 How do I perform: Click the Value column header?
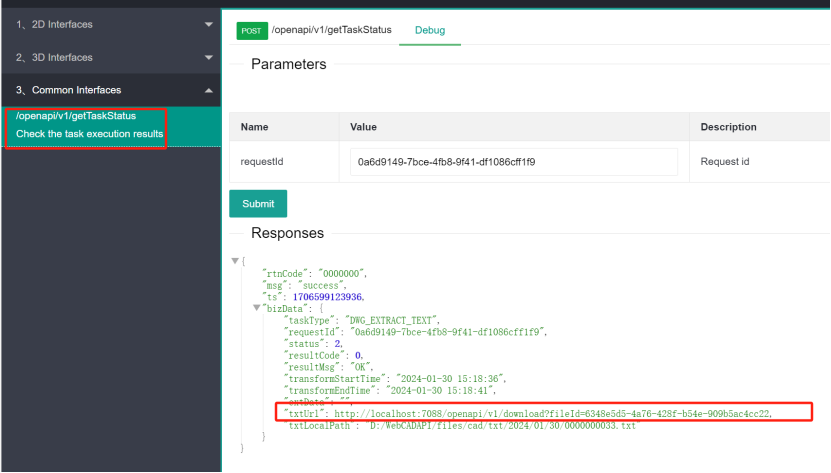pos(364,127)
